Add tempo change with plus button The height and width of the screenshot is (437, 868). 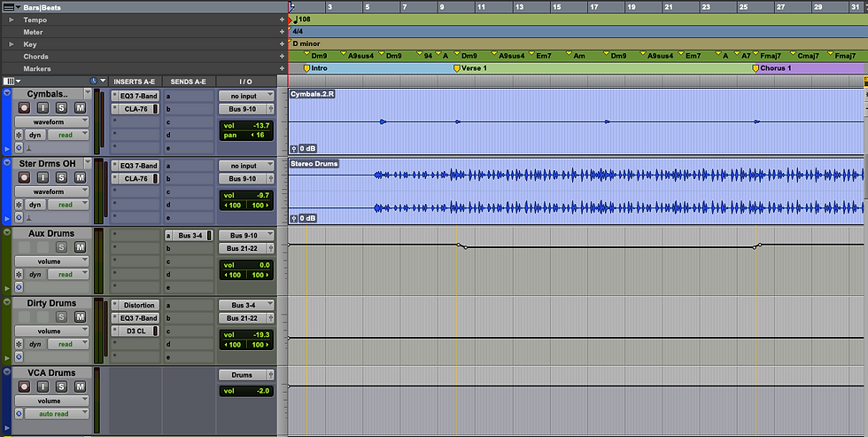point(283,20)
